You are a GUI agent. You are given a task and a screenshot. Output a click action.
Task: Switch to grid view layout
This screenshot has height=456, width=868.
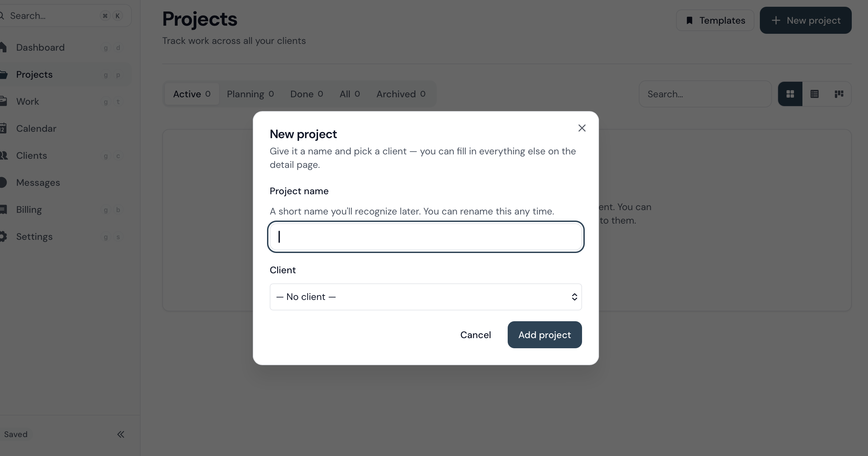point(790,94)
